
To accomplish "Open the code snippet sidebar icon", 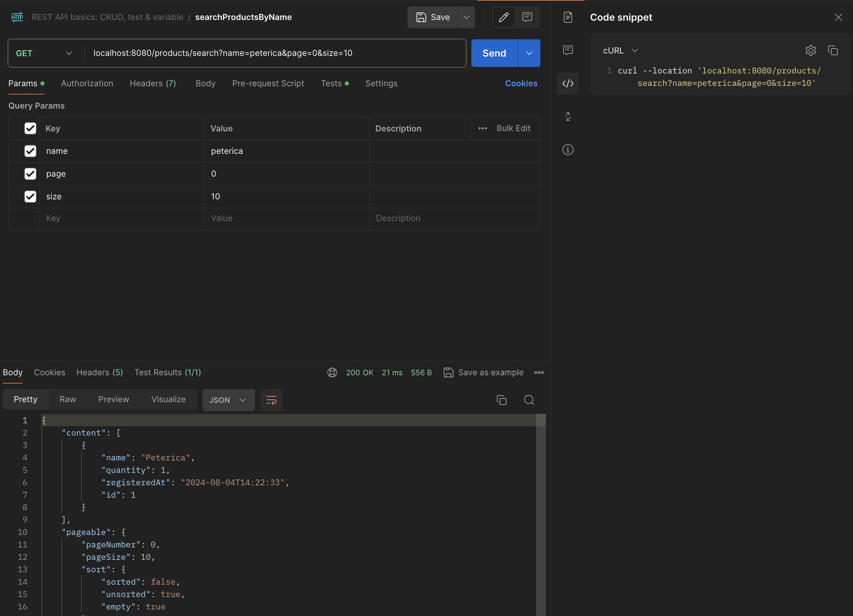I will 568,83.
